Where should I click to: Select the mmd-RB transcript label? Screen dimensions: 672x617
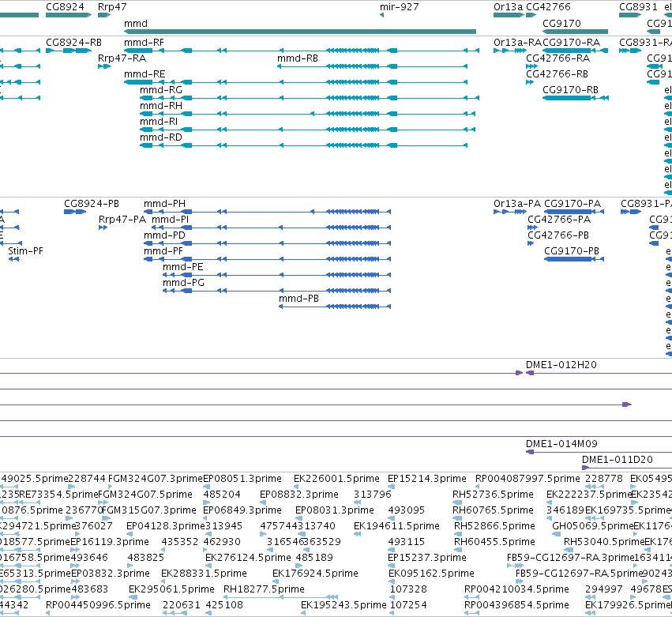coord(298,58)
